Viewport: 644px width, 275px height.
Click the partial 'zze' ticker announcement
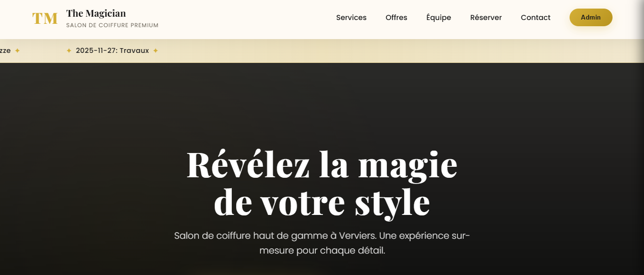6,50
